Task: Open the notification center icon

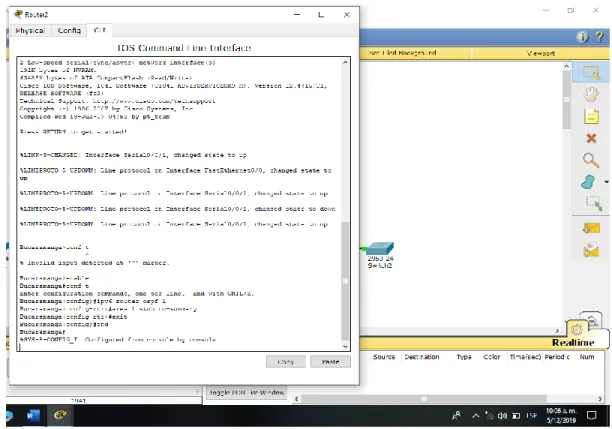Action: (x=592, y=416)
